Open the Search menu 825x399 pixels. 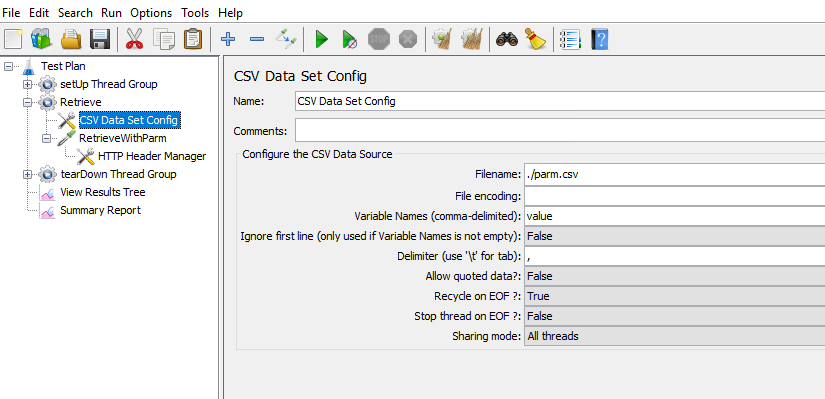(x=75, y=13)
